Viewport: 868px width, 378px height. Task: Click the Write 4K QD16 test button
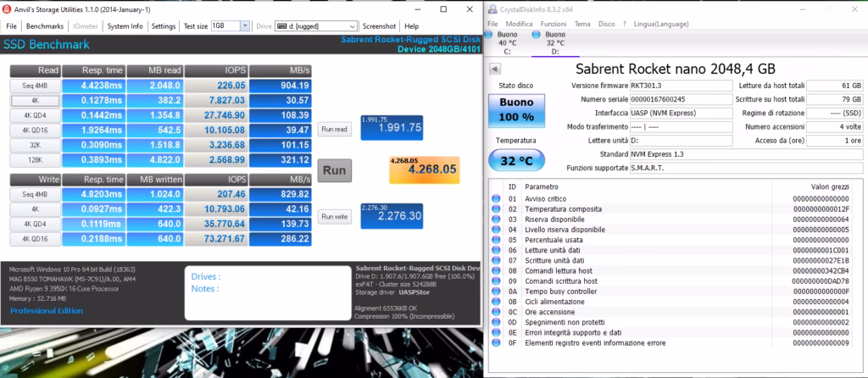pyautogui.click(x=34, y=239)
